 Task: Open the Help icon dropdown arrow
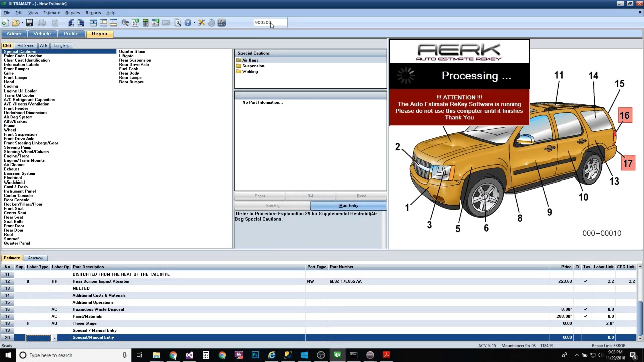point(194,23)
